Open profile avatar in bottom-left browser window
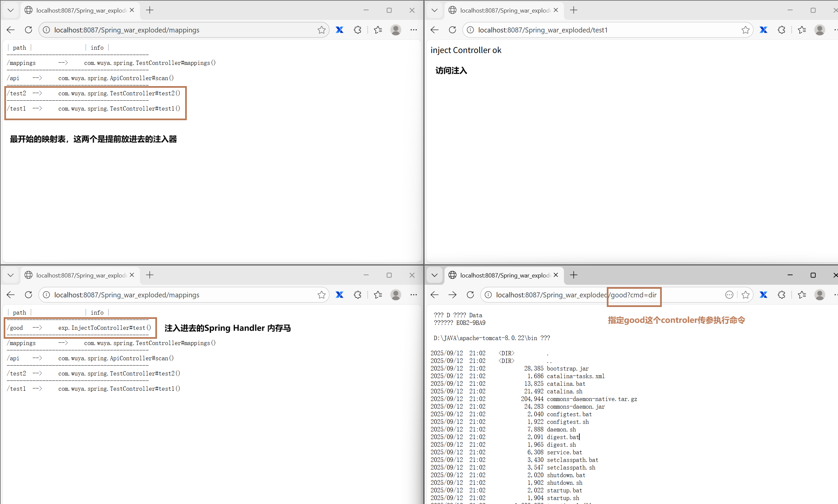838x504 pixels. pyautogui.click(x=395, y=295)
